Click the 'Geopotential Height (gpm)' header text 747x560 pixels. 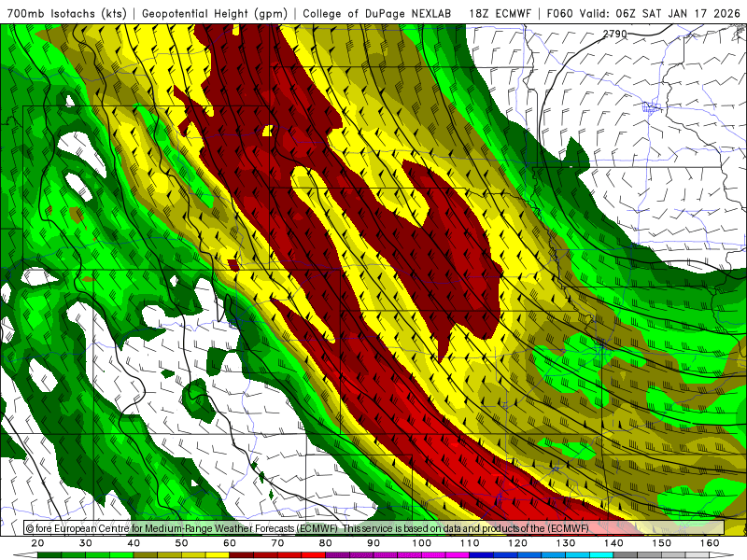coord(215,13)
